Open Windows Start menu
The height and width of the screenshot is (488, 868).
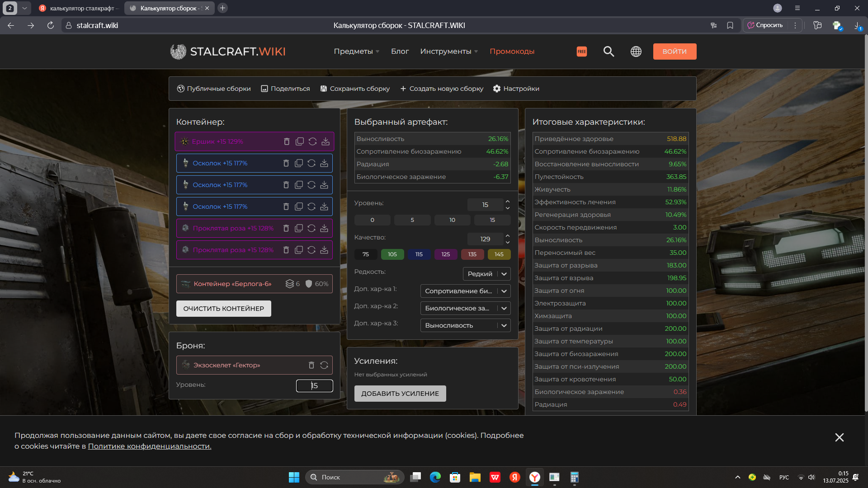294,477
